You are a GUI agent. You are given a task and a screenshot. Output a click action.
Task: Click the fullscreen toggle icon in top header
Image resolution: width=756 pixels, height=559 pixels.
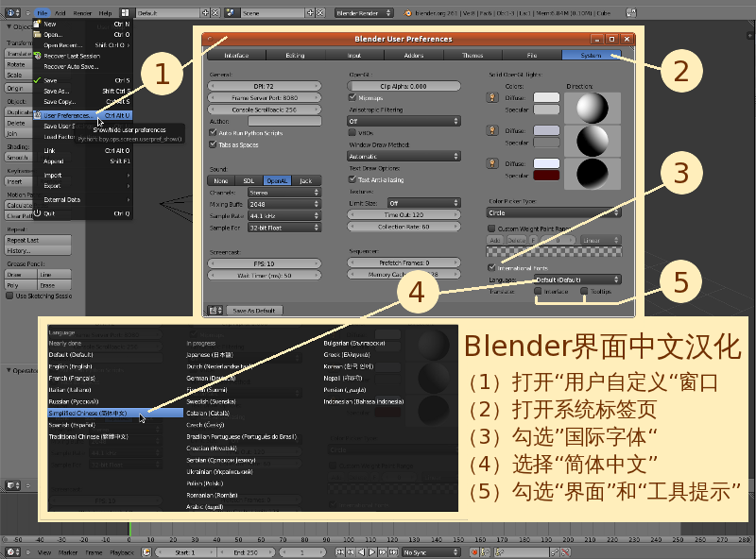coord(631,13)
